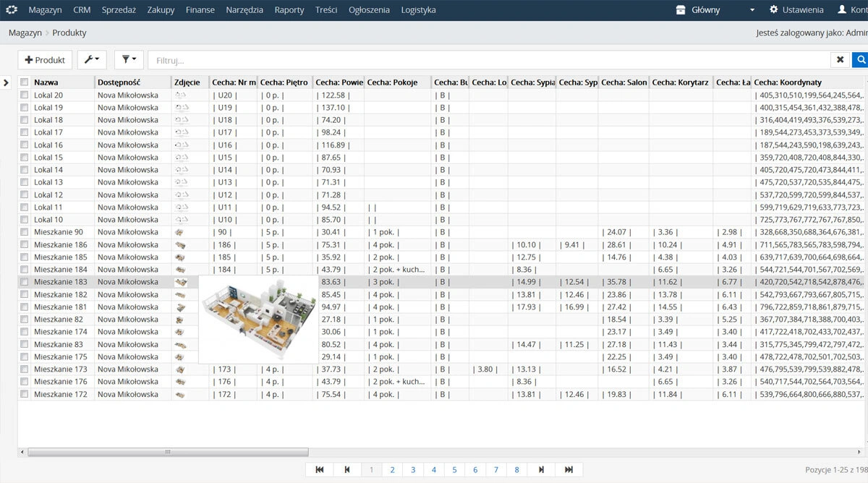Expand the left side panel arrow
The height and width of the screenshot is (483, 868).
tap(6, 82)
